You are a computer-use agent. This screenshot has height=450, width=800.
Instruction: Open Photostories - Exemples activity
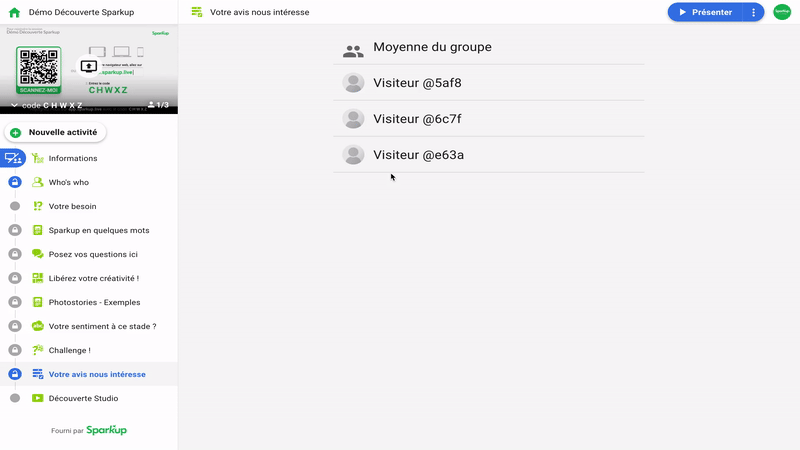pyautogui.click(x=94, y=302)
